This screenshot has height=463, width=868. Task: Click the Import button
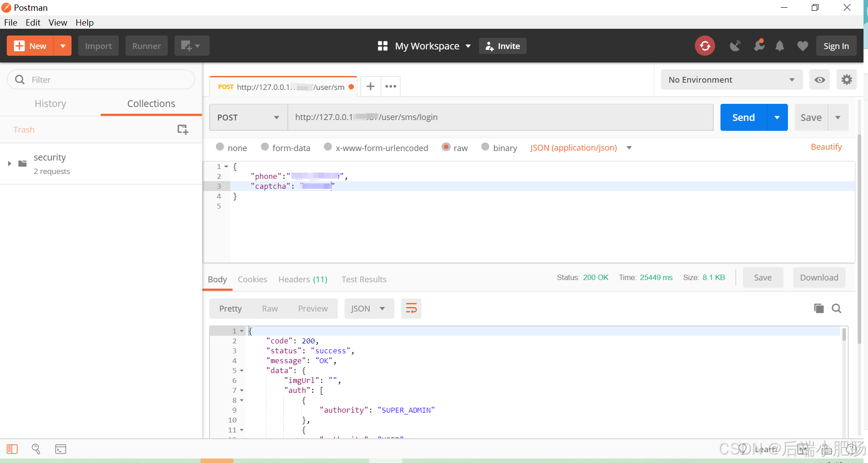tap(98, 46)
